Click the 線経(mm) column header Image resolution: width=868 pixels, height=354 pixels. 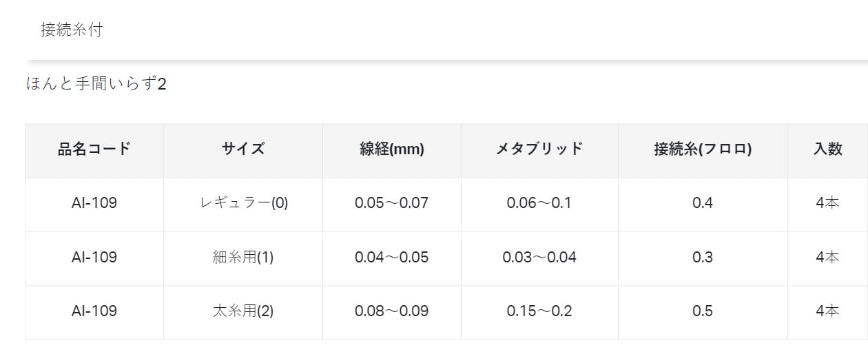point(391,149)
